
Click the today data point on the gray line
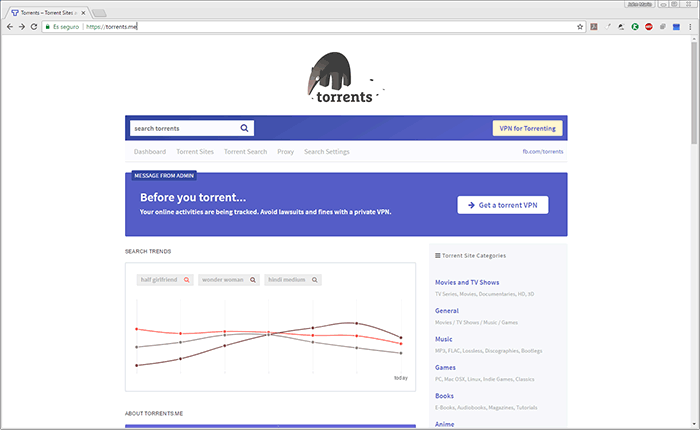(x=401, y=353)
